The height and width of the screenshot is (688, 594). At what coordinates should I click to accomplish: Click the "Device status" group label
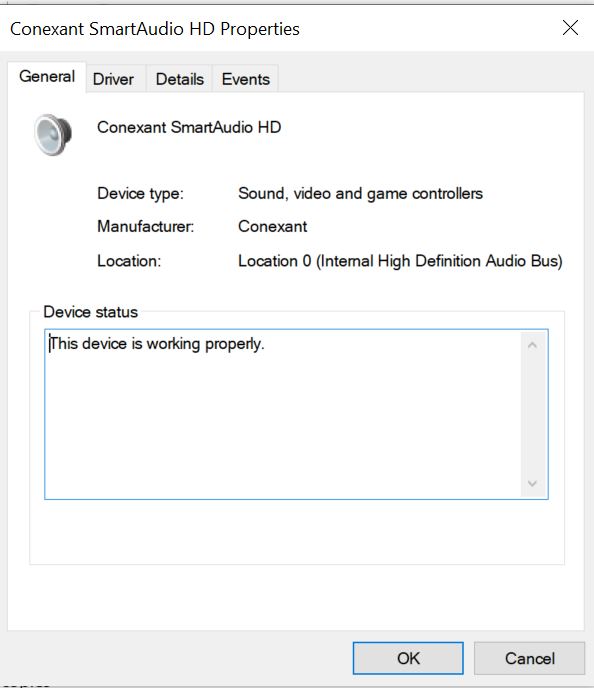point(90,312)
